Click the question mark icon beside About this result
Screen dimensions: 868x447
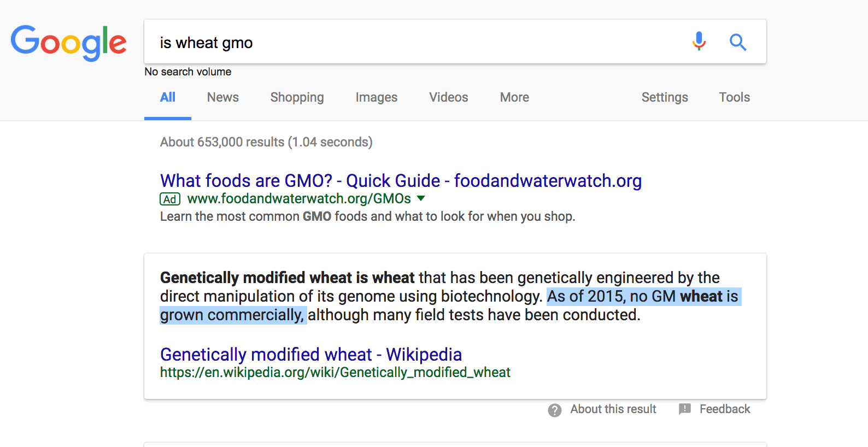coord(555,410)
